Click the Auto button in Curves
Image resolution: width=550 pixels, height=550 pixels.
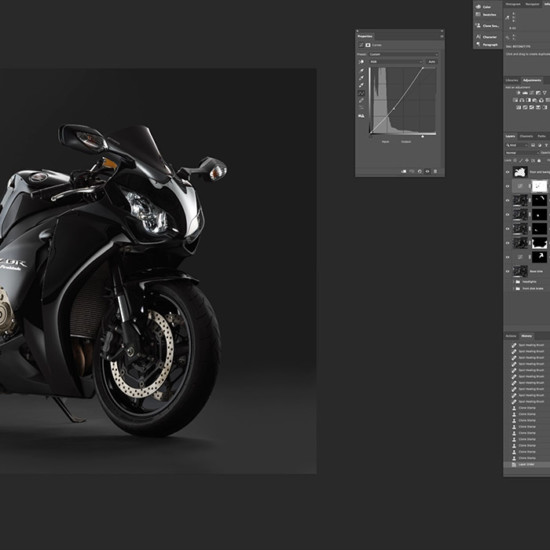[x=431, y=62]
